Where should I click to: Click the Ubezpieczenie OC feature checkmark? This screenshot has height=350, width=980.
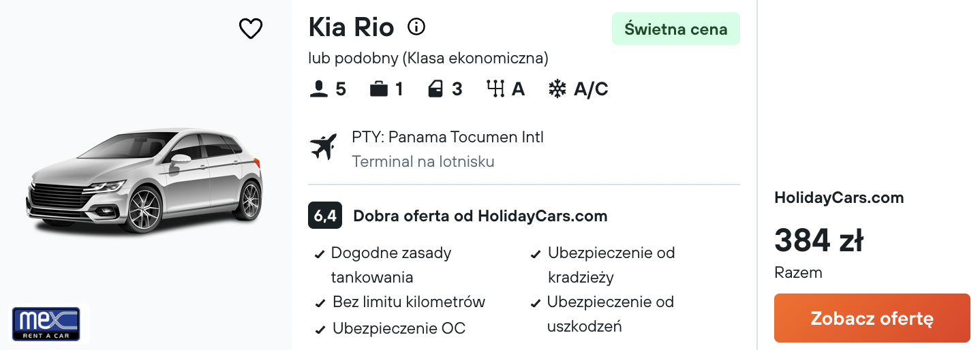click(320, 330)
